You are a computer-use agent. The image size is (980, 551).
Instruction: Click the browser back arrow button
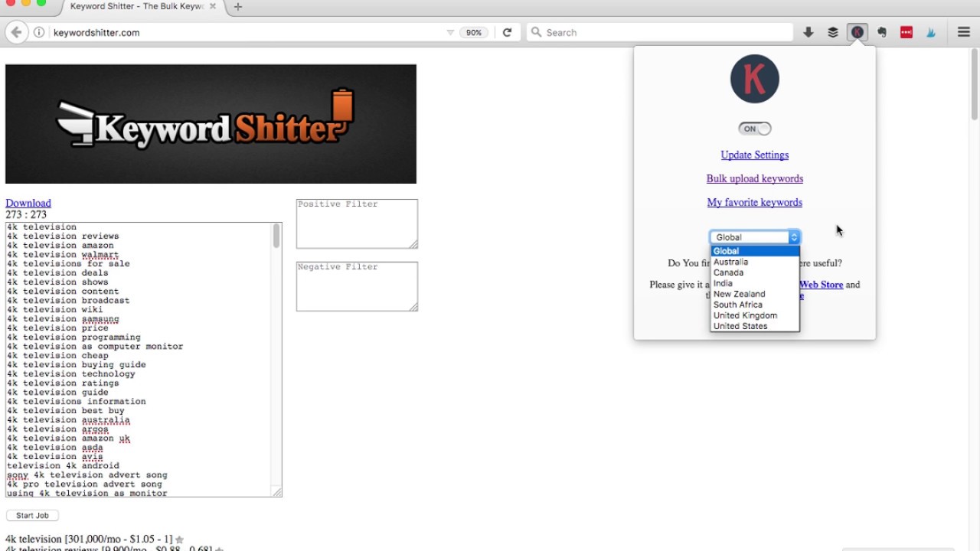tap(16, 32)
